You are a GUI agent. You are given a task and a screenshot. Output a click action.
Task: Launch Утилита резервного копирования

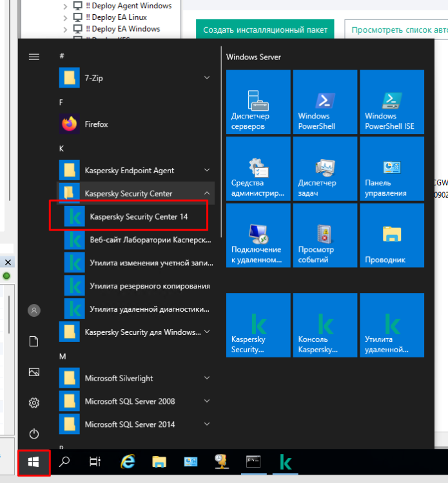pos(135,286)
